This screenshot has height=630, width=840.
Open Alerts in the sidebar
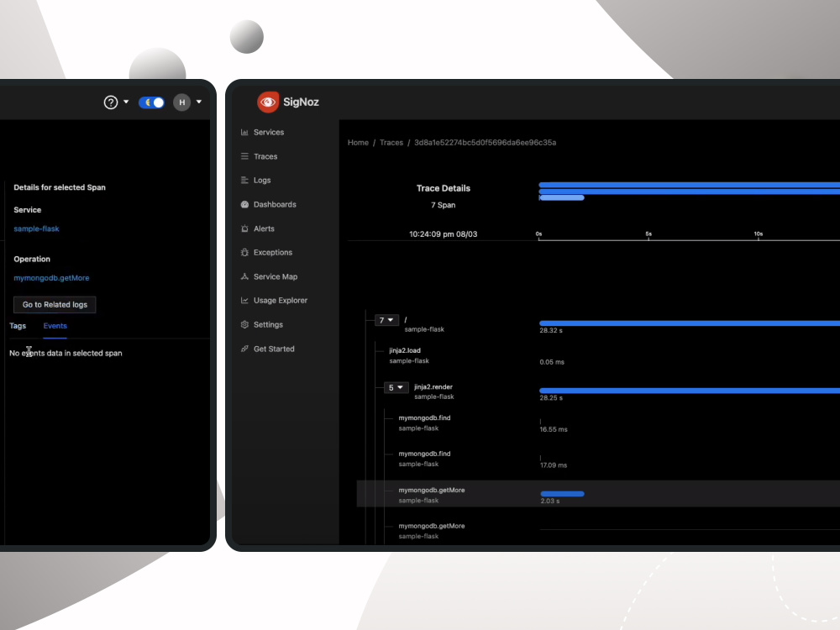click(264, 228)
